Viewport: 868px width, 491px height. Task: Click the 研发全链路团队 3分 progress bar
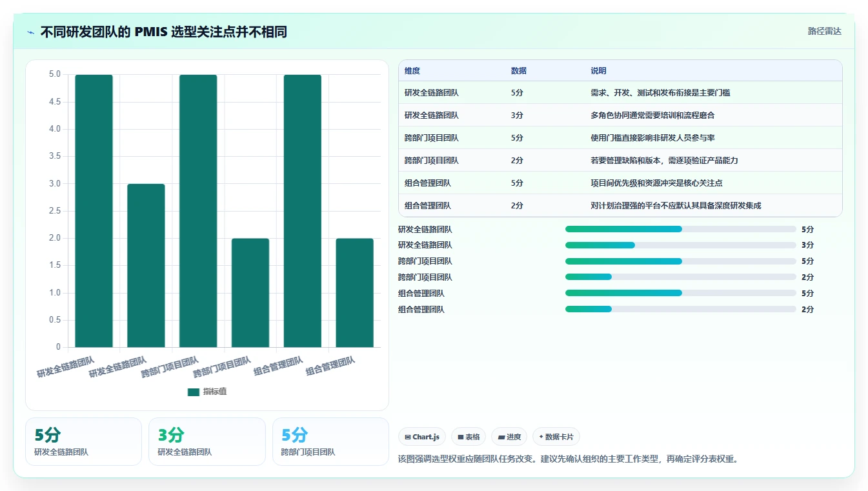pos(681,245)
